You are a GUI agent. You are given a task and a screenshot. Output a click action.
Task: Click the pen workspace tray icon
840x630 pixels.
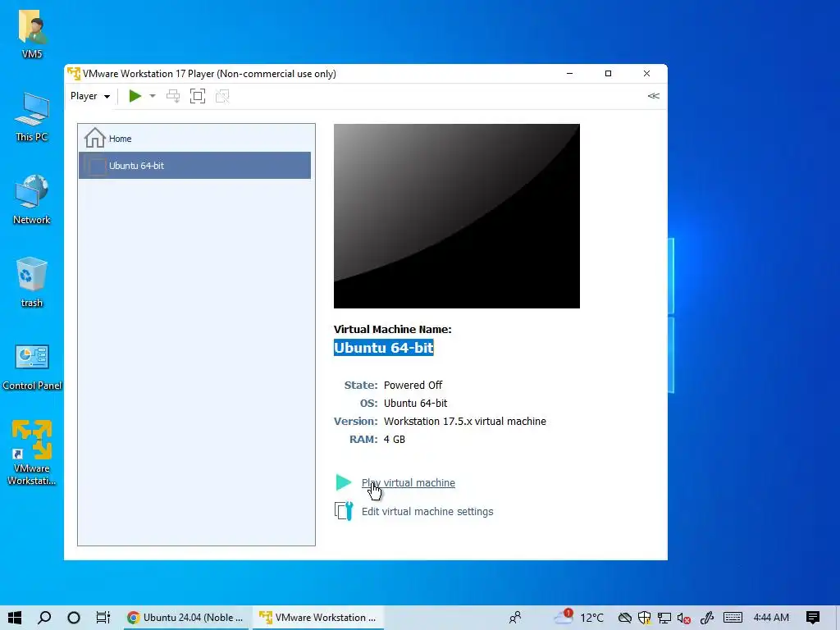tap(707, 618)
